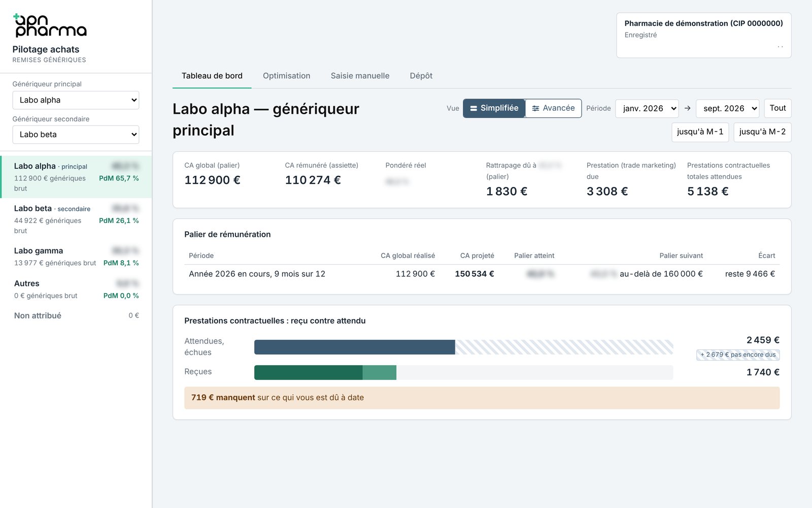Open the sept. 2026 end period dropdown

click(x=728, y=108)
